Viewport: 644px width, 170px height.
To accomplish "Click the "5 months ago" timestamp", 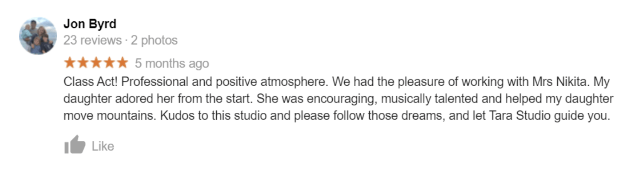I will 172,64.
